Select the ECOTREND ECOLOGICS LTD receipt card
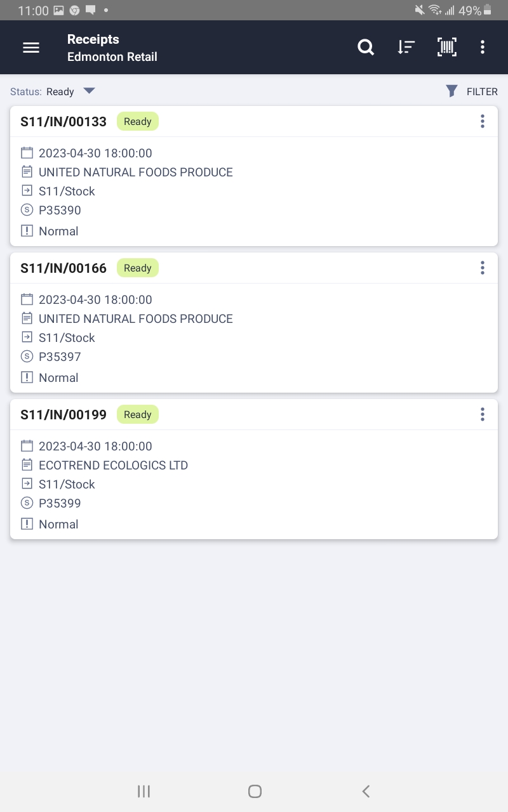Viewport: 508px width, 812px height. coord(254,469)
